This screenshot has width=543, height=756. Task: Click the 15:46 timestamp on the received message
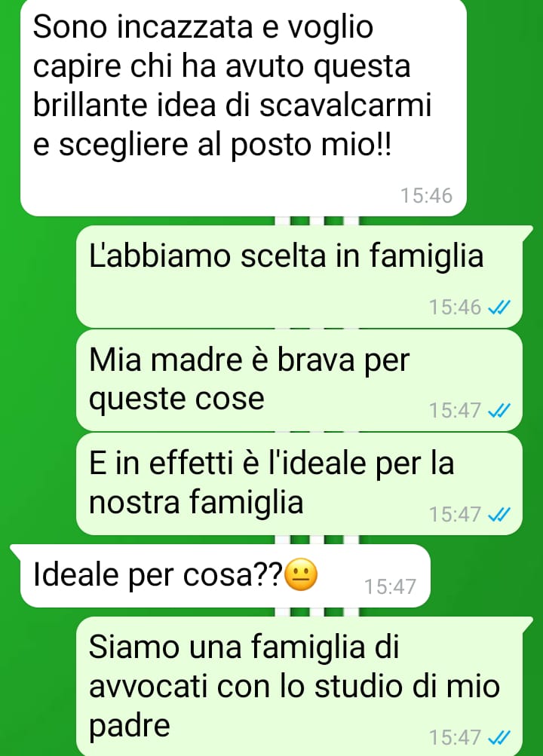(426, 196)
